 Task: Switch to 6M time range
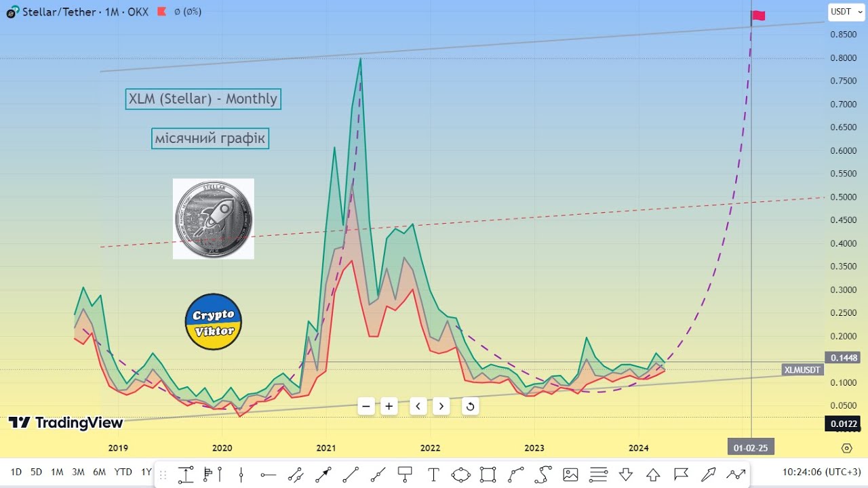click(99, 472)
